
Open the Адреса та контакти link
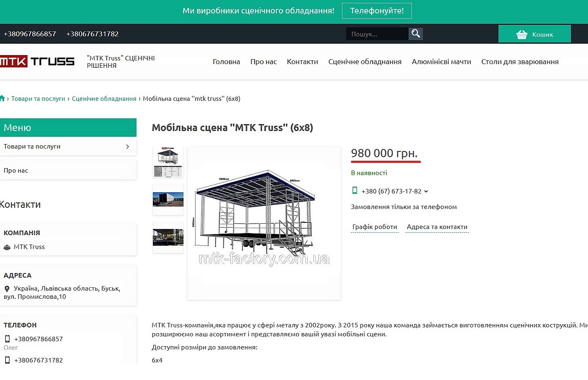[437, 227]
